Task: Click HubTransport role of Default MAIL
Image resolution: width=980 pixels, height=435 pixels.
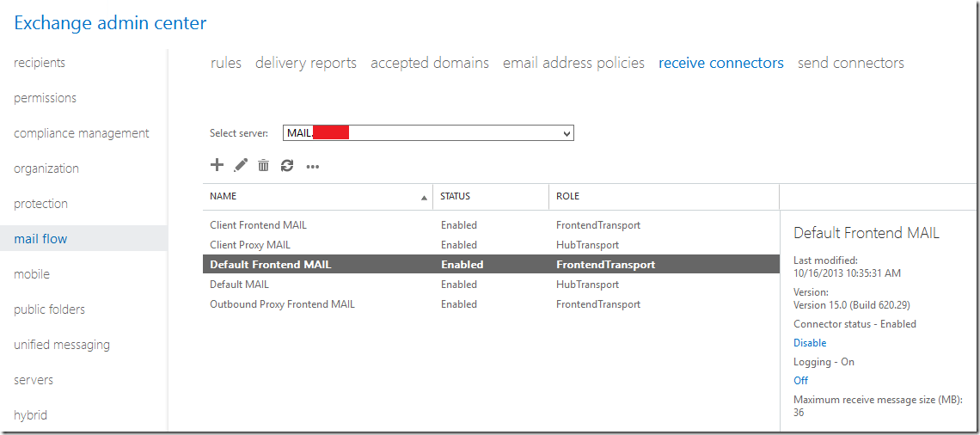Action: point(587,285)
